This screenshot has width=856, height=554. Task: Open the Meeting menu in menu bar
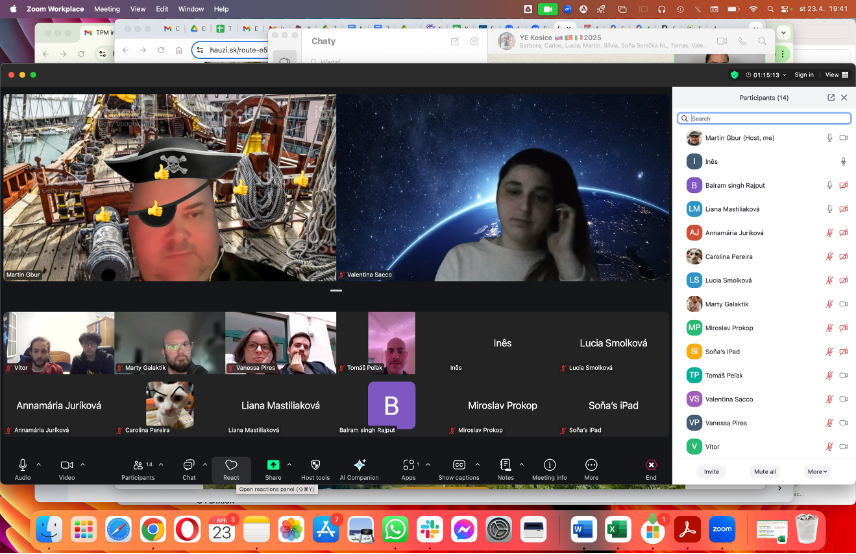107,9
